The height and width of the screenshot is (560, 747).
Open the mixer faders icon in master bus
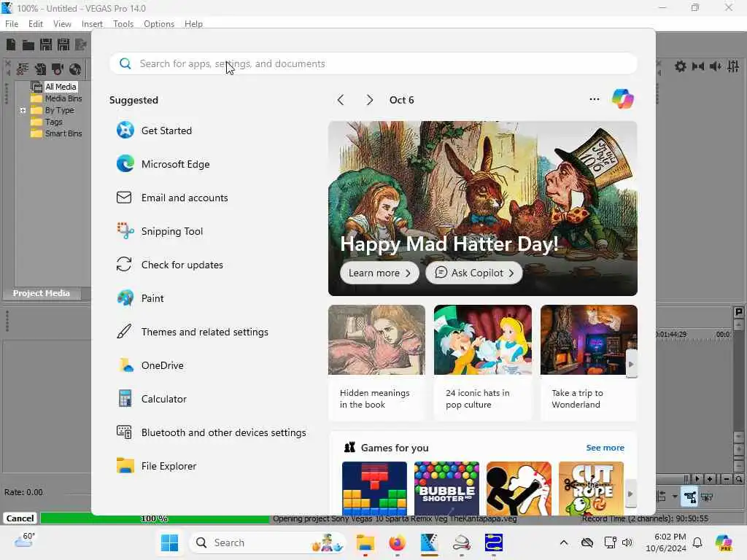click(733, 66)
